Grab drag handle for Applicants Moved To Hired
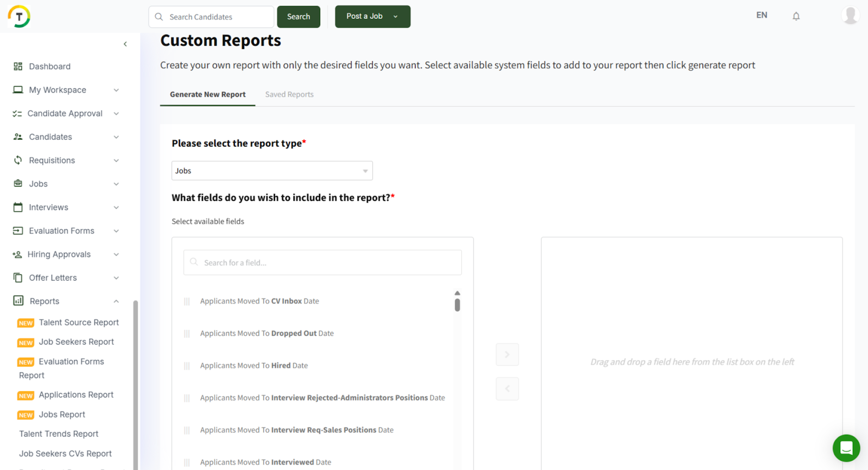Screen dimensions: 868x470 tap(187, 366)
